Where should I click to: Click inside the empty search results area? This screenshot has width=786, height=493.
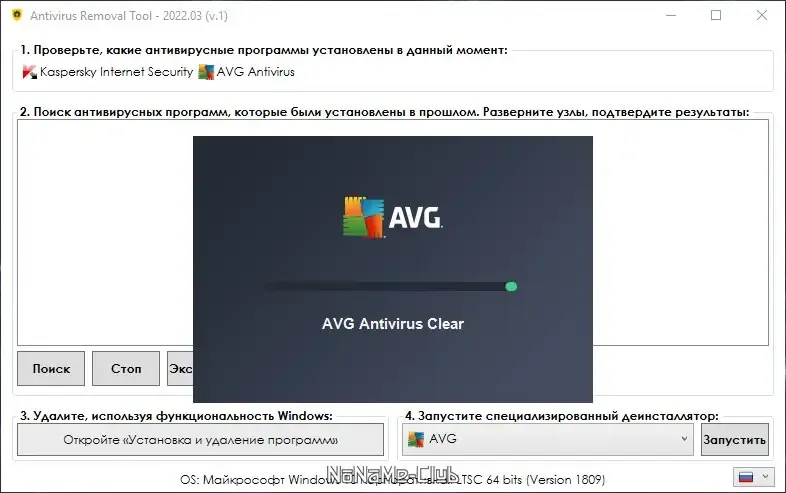pos(105,231)
